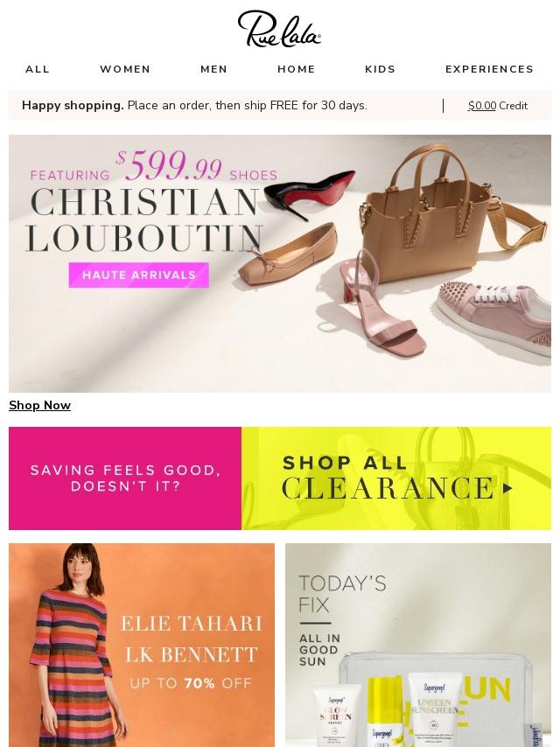Go to the HOME category
The width and height of the screenshot is (560, 747).
pos(296,69)
